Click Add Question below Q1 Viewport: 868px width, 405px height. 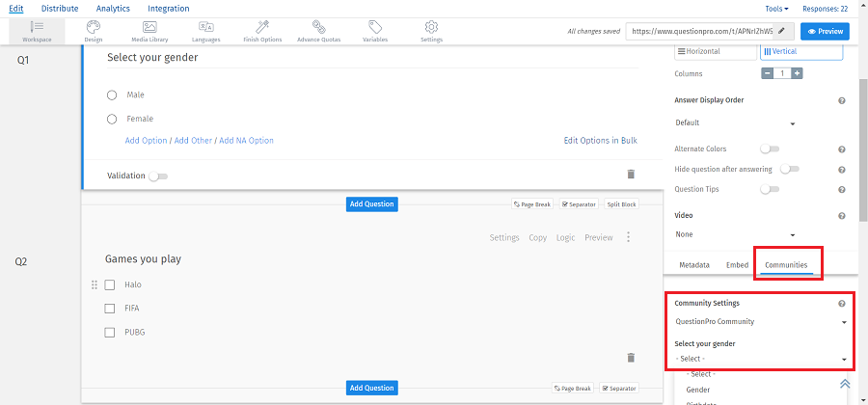point(372,204)
